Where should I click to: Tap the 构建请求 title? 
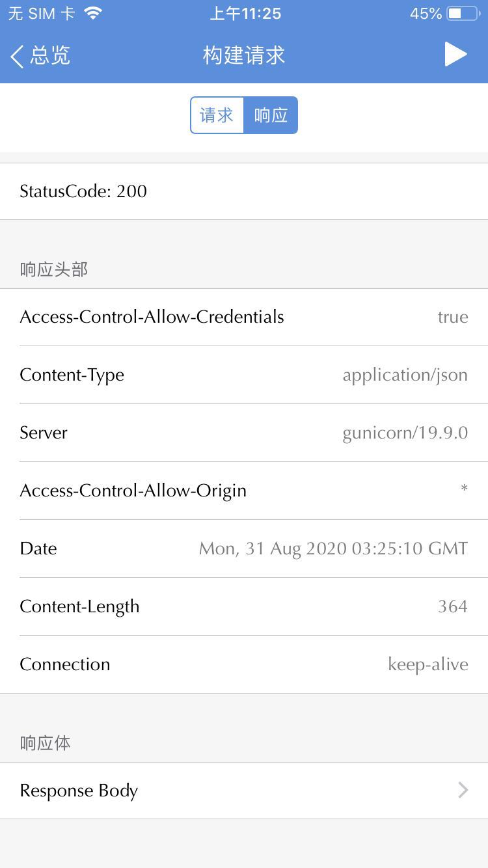(x=244, y=56)
